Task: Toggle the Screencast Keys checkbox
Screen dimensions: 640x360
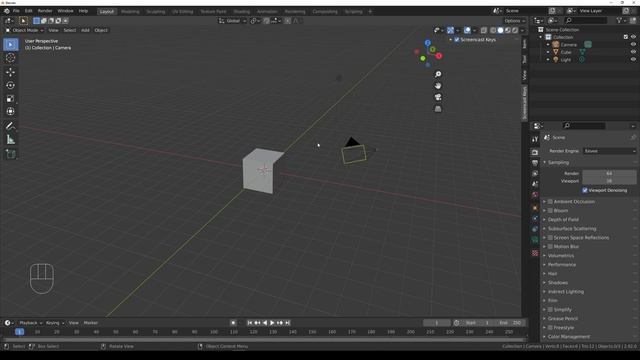Action: click(x=457, y=40)
